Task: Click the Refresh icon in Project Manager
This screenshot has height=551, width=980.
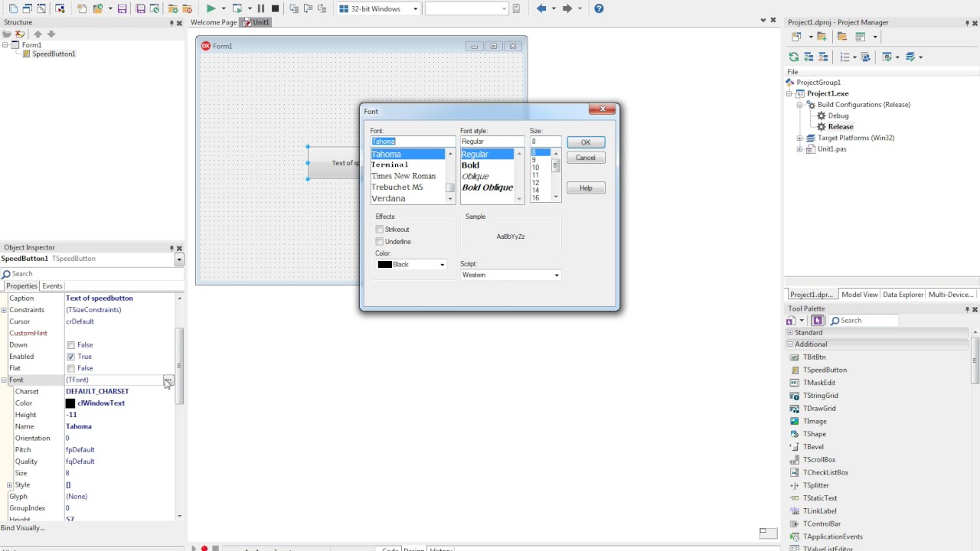Action: click(794, 57)
